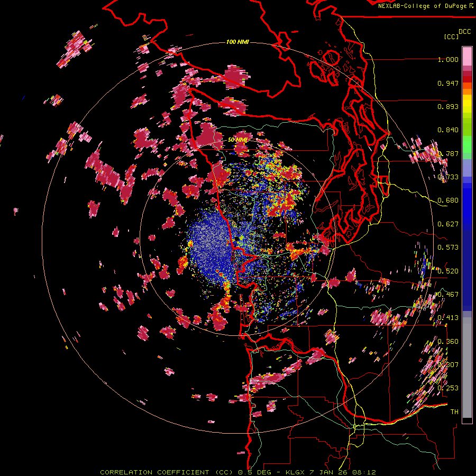Screen dimensions: 476x476
Task: Click the DCC label above the color scale
Action: pos(465,32)
